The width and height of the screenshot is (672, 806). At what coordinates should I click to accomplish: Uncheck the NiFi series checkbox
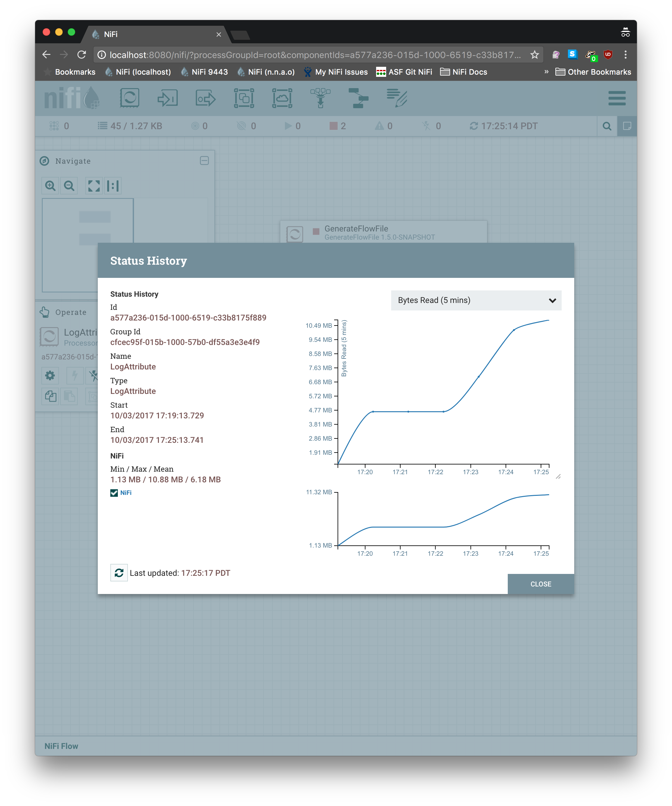pos(114,493)
